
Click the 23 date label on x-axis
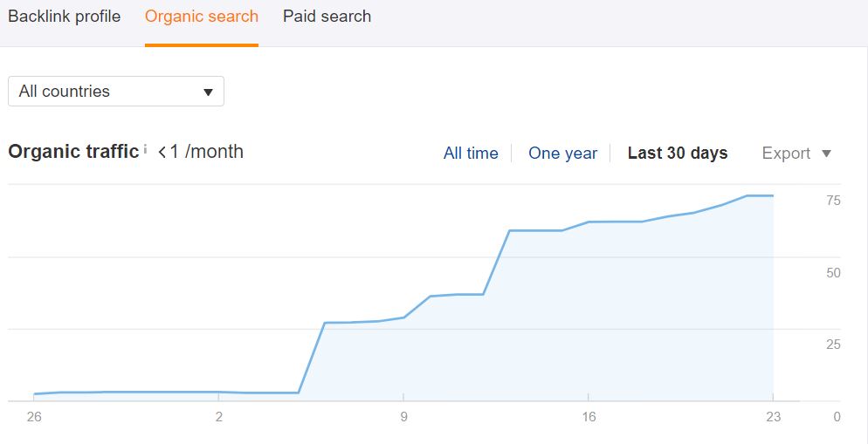pos(774,417)
